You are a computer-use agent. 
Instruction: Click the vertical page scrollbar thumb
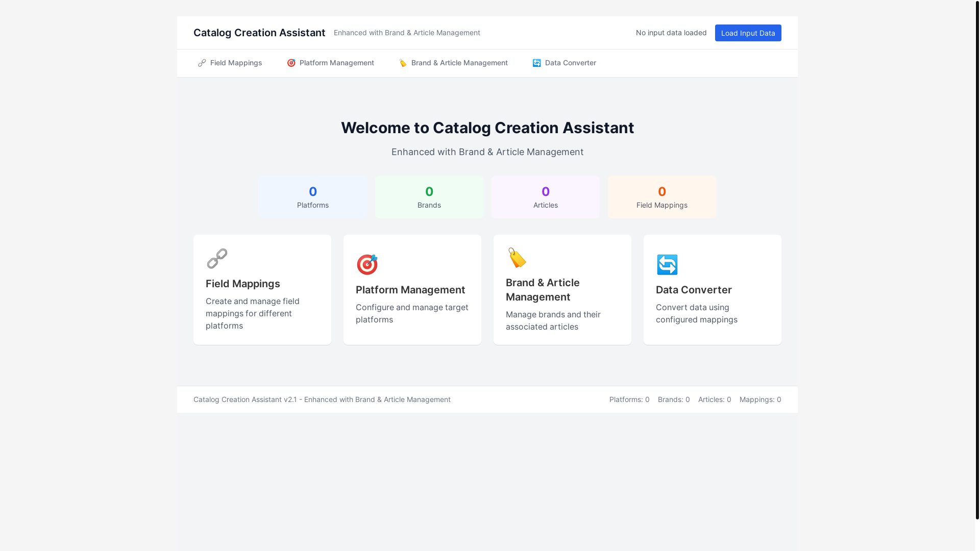tap(977, 259)
